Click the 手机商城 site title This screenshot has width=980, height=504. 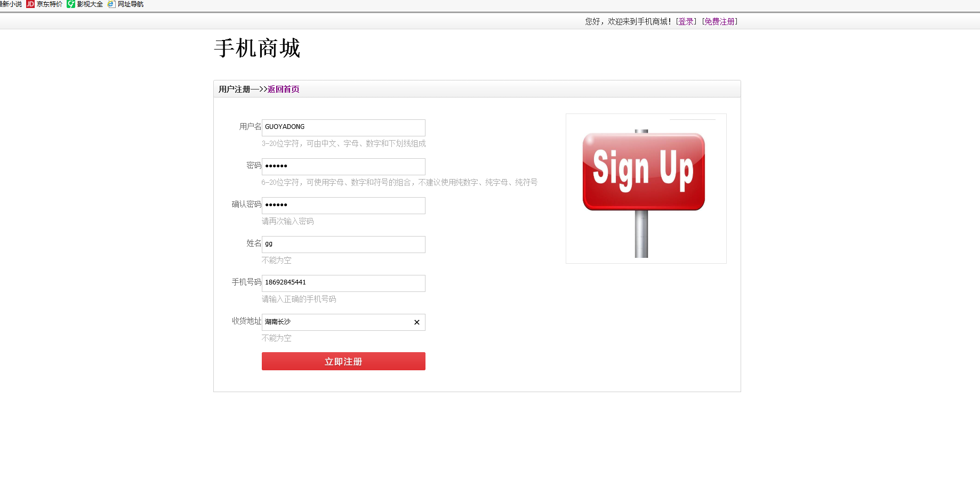tap(258, 48)
